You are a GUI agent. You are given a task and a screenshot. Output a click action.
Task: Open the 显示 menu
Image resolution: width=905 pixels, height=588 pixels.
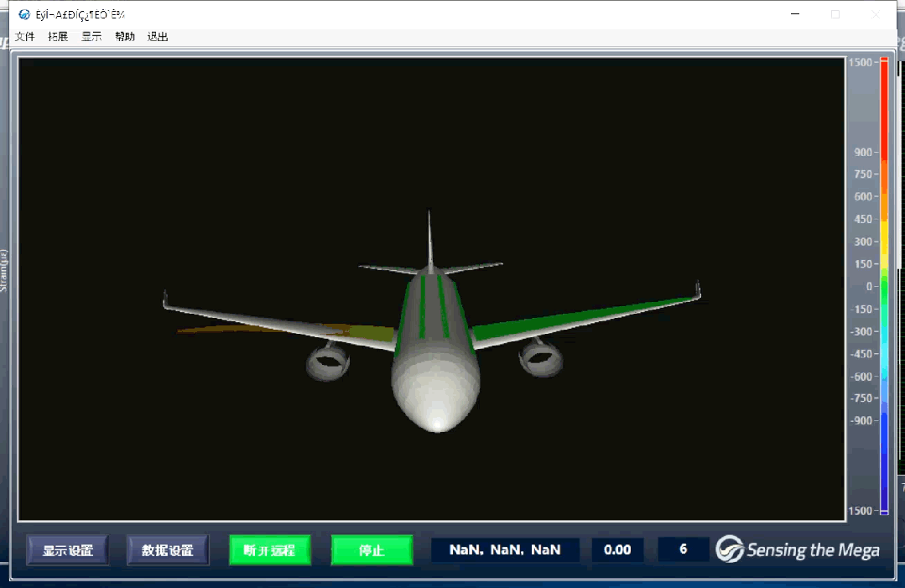point(91,36)
